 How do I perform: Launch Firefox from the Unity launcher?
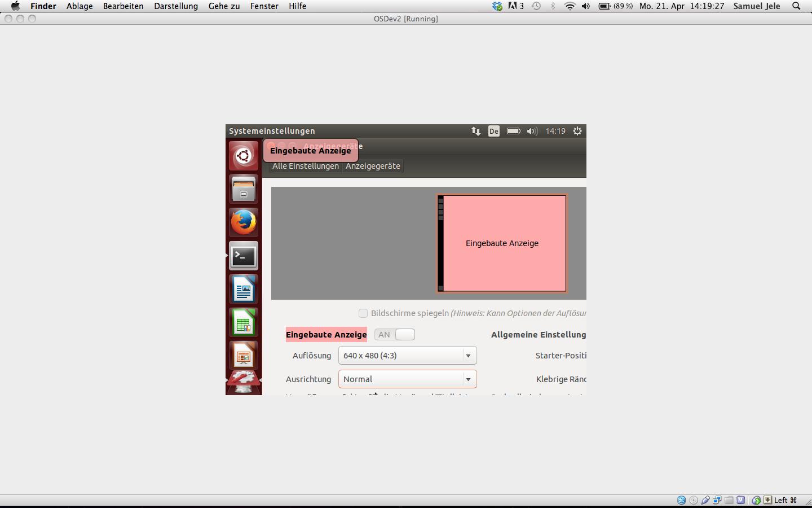pos(244,222)
